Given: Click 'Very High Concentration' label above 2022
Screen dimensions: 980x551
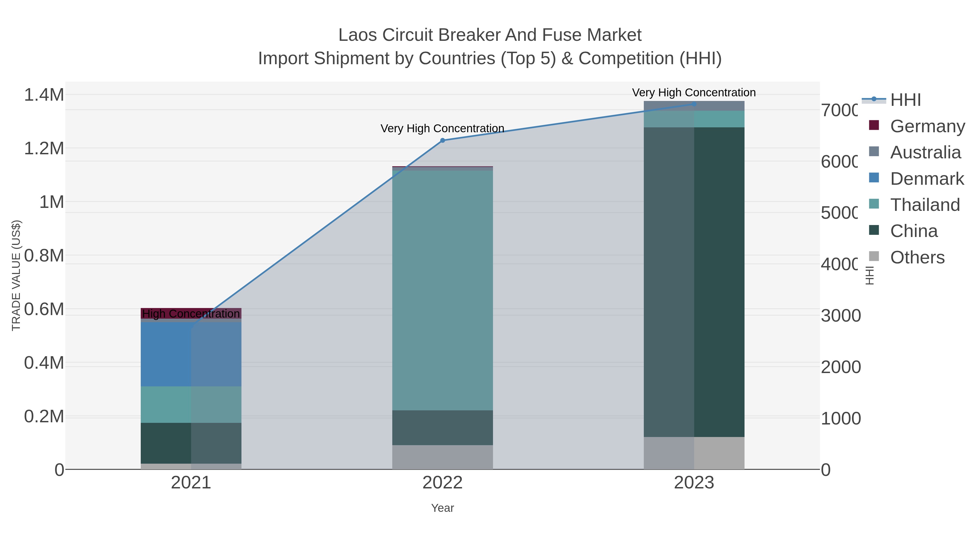Looking at the screenshot, I should [x=442, y=128].
